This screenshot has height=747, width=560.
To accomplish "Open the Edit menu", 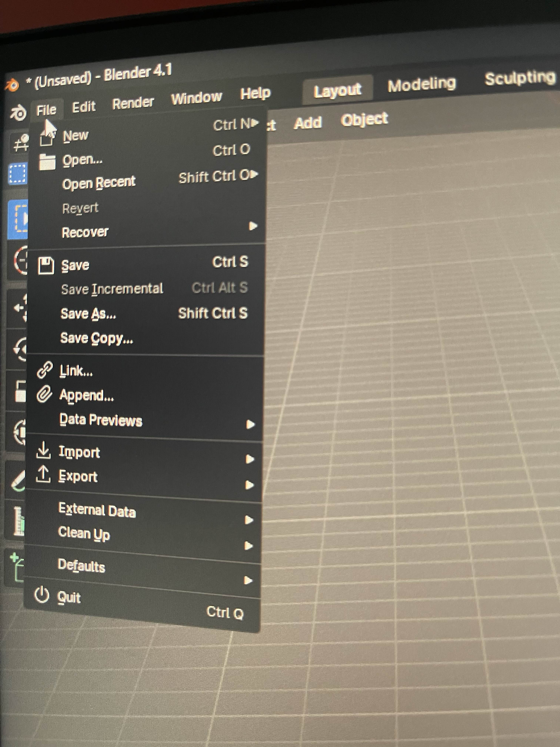I will point(84,107).
